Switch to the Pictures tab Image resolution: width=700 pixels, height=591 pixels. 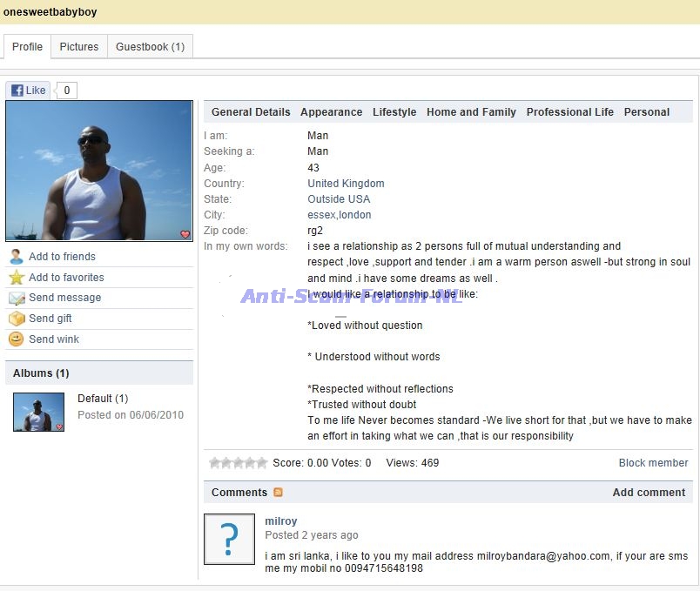tap(78, 47)
